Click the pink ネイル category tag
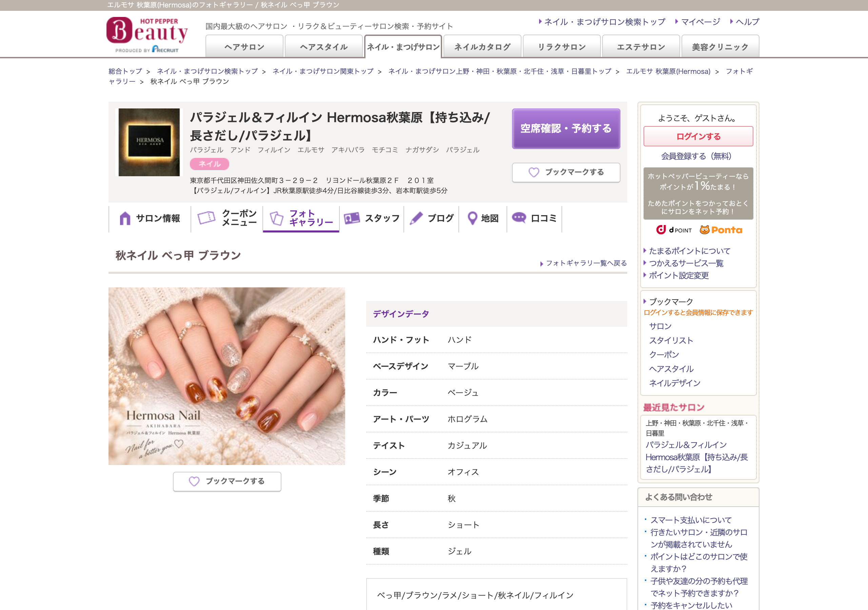868x610 pixels. pos(210,164)
